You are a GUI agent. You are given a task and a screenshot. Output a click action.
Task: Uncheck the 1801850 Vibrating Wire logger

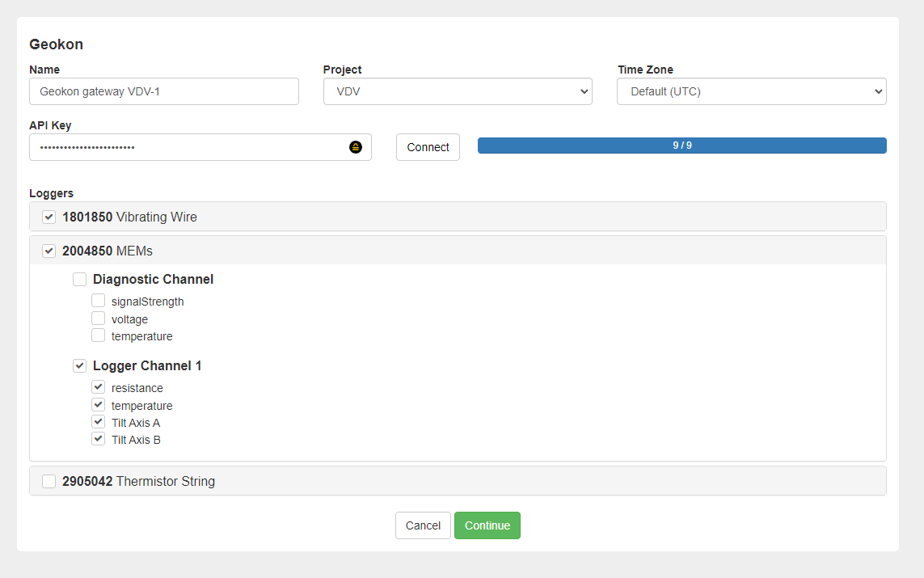(49, 217)
